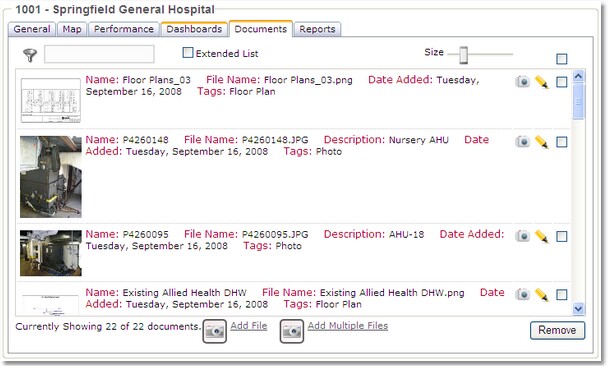Check the P4260095 row checkbox
The image size is (608, 368).
click(x=561, y=236)
